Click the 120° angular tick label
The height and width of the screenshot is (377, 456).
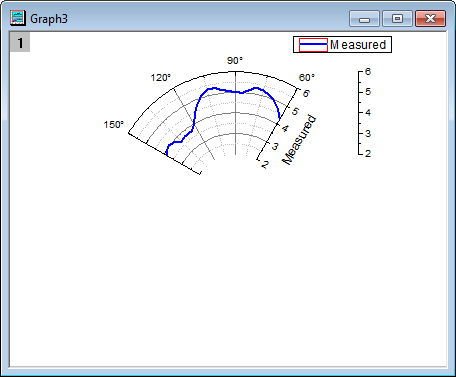coord(161,78)
